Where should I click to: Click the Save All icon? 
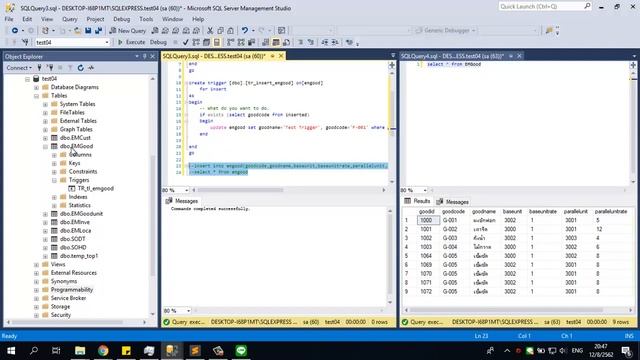tap(98, 31)
